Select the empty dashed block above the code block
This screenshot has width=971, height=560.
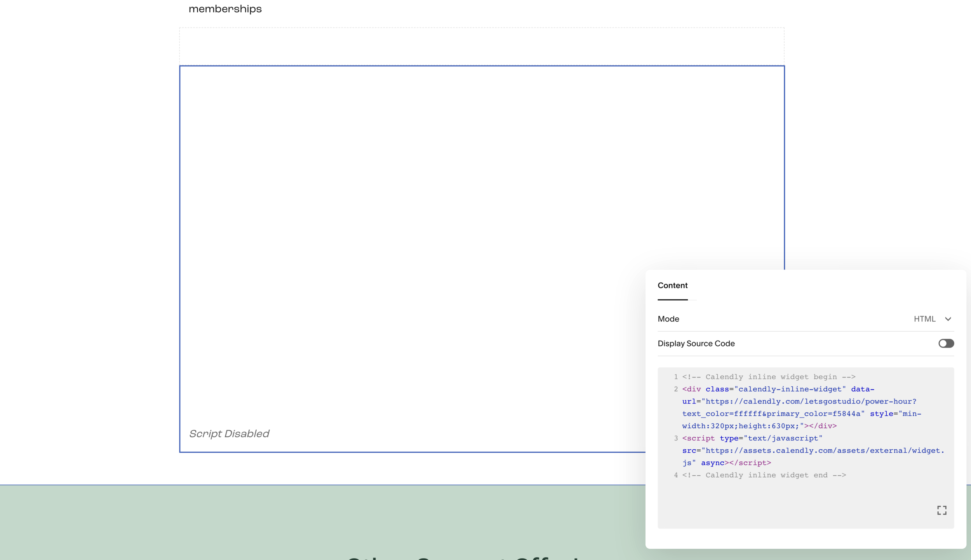click(x=481, y=46)
